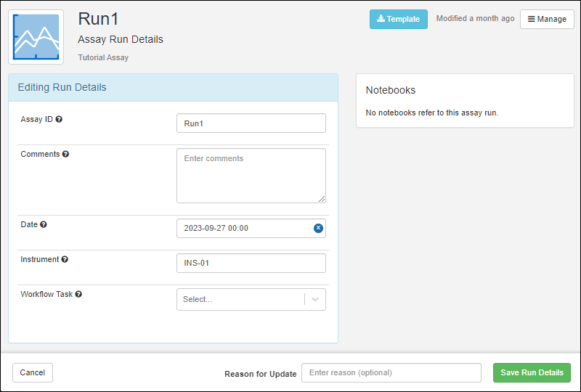This screenshot has width=581, height=392.
Task: Click the help icon beside Instrument label
Action: tap(65, 260)
